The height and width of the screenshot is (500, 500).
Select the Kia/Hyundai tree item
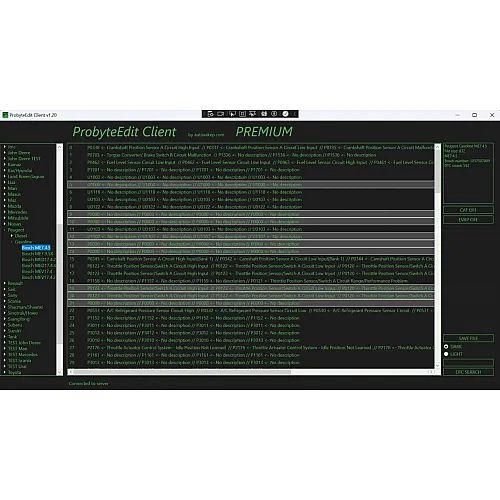point(20,170)
